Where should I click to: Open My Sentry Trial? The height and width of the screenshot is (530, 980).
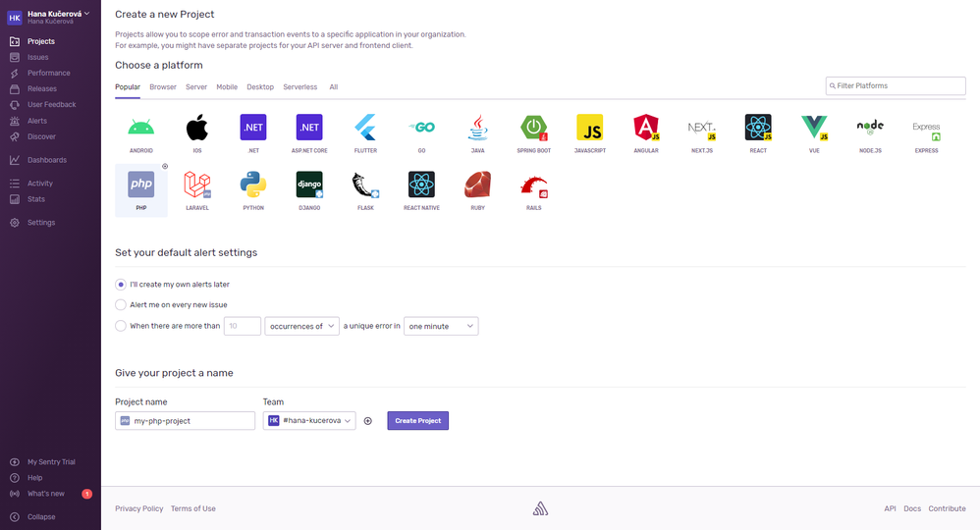(x=51, y=462)
